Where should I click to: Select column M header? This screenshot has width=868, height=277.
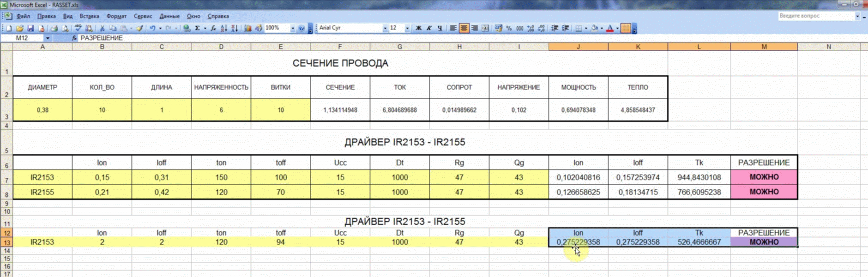click(764, 47)
